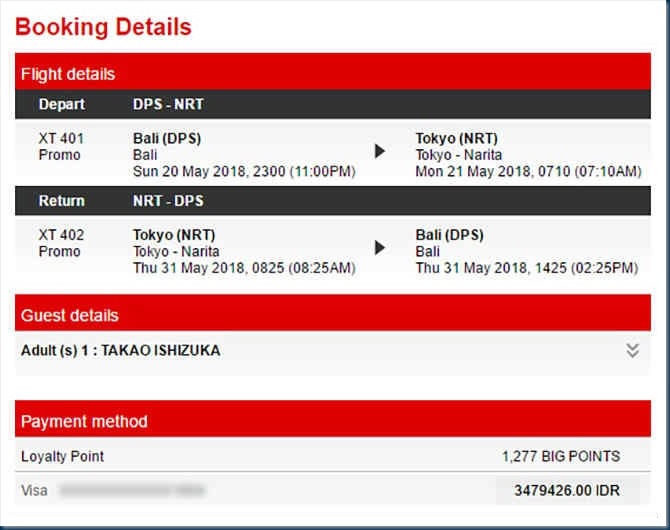The image size is (670, 530).
Task: Click 1,277 BIG POINTS value
Action: point(561,456)
